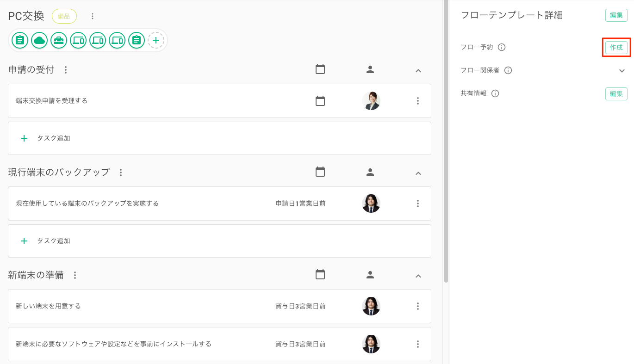Click the cloud step icon
Viewport: 634px width, 364px height.
click(39, 40)
